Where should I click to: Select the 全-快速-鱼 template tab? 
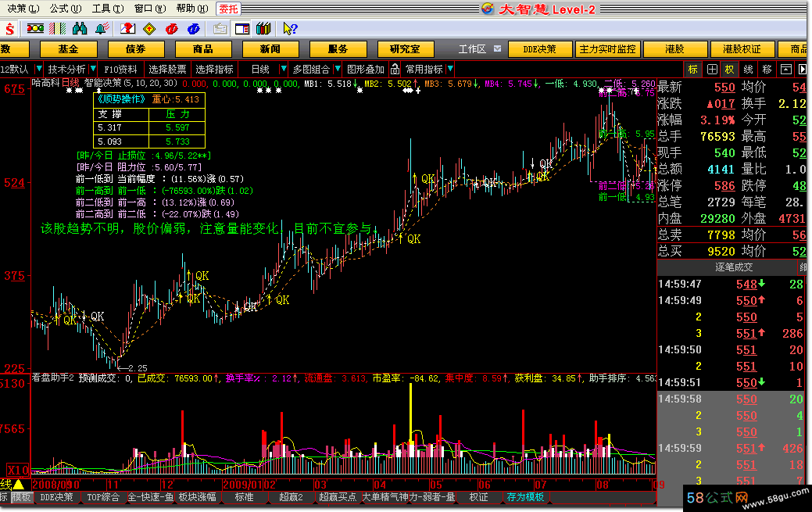coord(151,497)
